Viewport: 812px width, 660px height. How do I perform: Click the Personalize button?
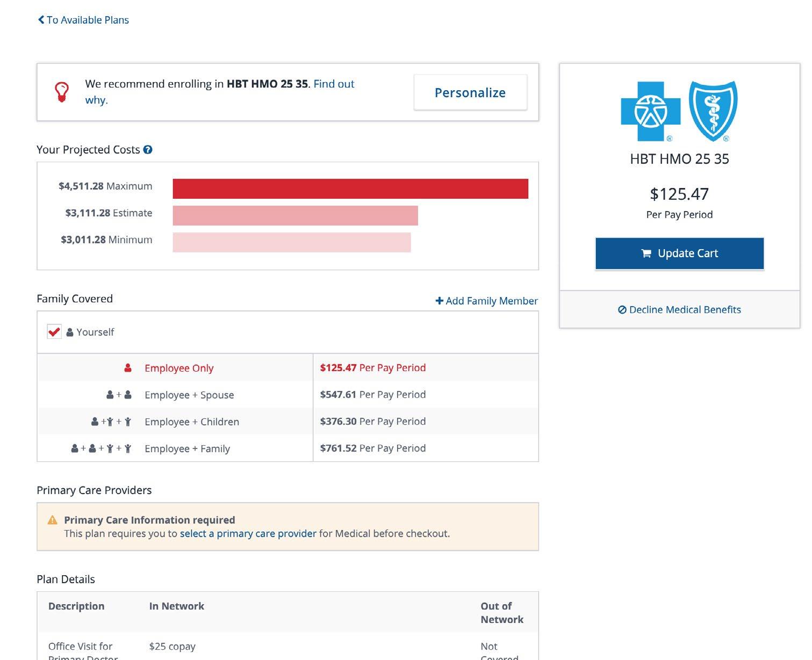(x=470, y=92)
